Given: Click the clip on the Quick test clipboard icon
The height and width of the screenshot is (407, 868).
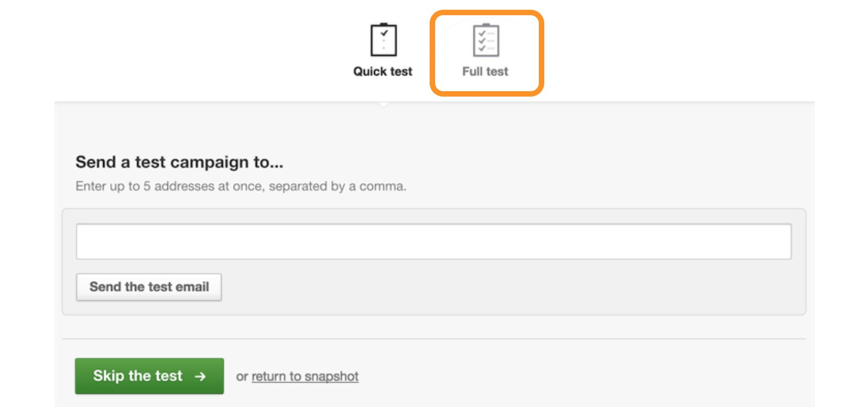Looking at the screenshot, I should [x=383, y=24].
